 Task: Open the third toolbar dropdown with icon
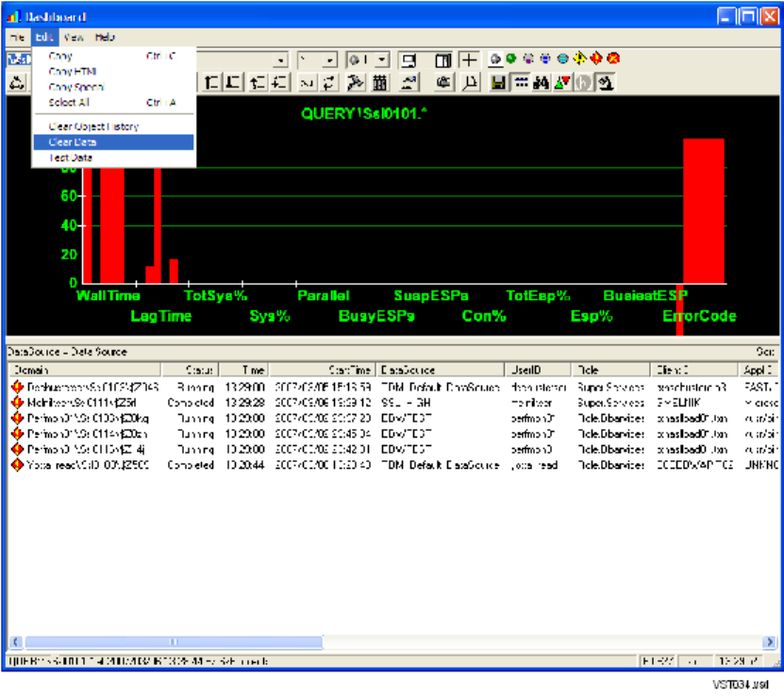381,60
